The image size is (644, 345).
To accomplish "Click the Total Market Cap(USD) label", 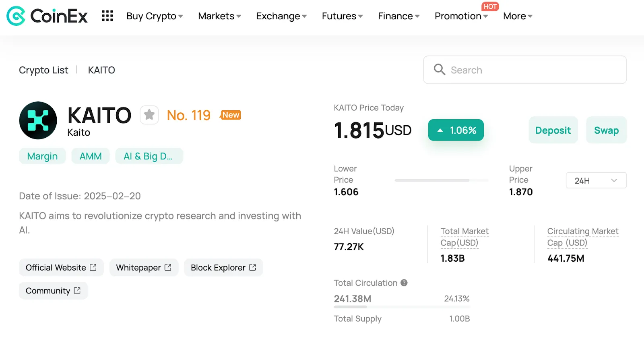I will 464,237.
